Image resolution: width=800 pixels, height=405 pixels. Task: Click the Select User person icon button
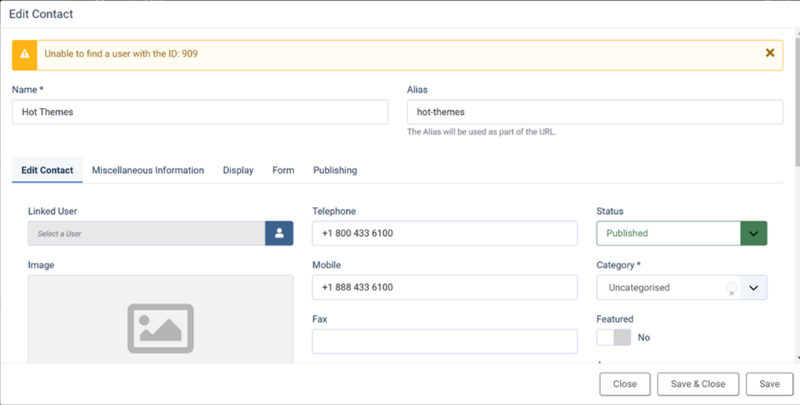[279, 233]
